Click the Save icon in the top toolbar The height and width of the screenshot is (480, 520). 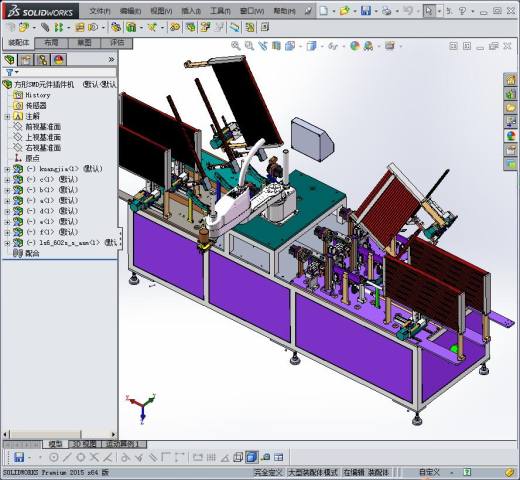[365, 11]
